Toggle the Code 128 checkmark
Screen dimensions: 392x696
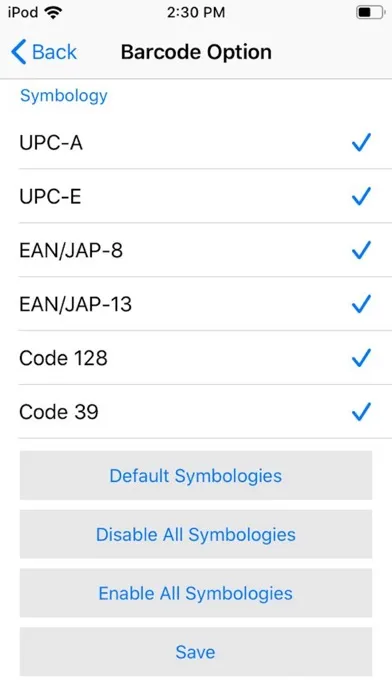361,358
